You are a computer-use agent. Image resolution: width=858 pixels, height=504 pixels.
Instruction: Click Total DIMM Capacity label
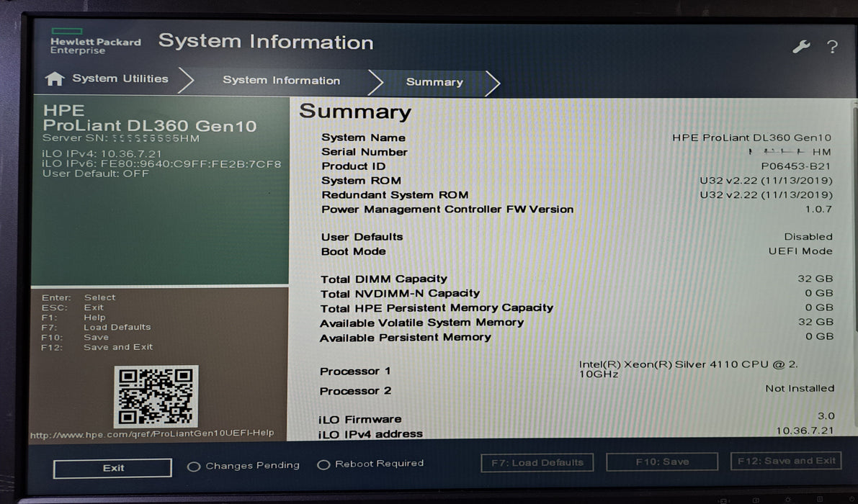(x=383, y=279)
